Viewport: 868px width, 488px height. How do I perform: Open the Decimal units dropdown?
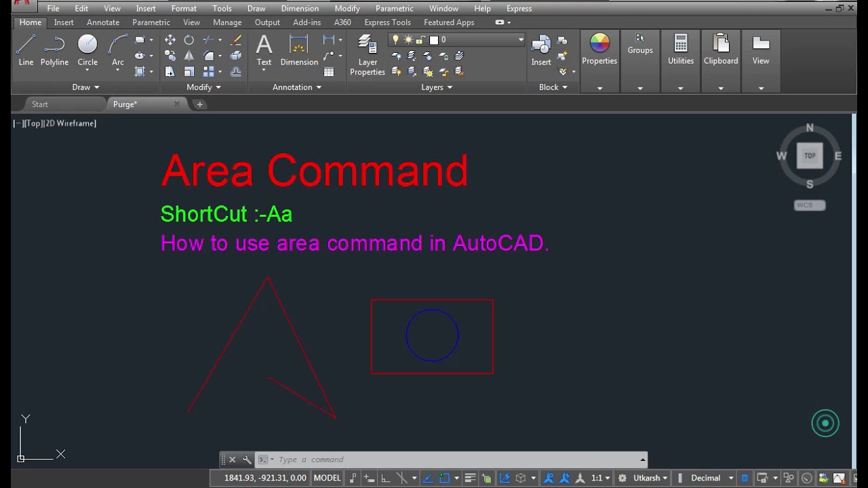pyautogui.click(x=712, y=478)
